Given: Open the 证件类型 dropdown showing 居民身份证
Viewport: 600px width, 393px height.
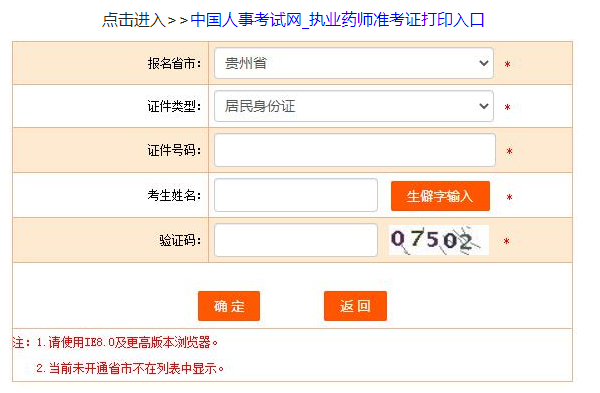Looking at the screenshot, I should 354,106.
